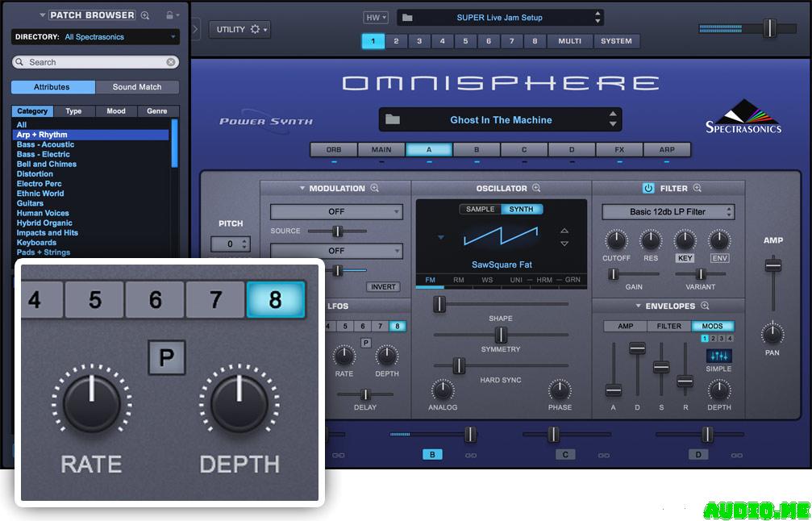Image resolution: width=812 pixels, height=521 pixels.
Task: Click link icon beside layer C
Action: tap(604, 455)
